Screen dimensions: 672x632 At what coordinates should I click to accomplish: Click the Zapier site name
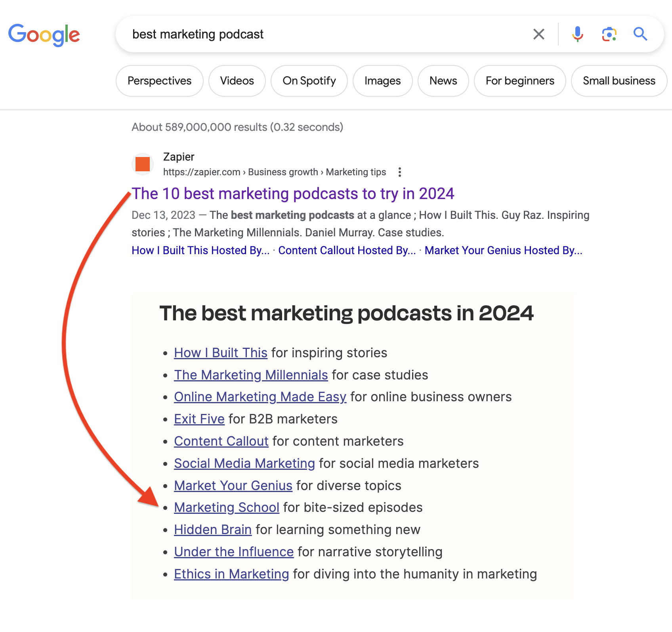tap(179, 157)
